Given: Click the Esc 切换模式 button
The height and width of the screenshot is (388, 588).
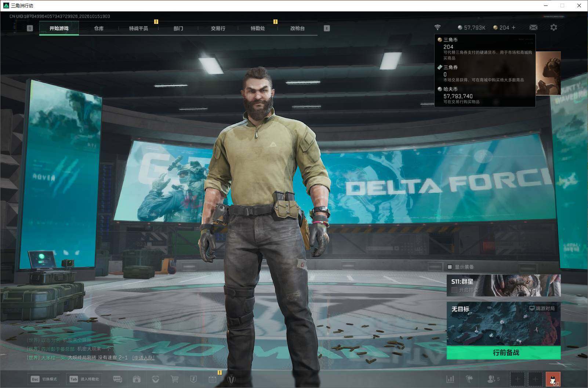Looking at the screenshot, I should (x=44, y=379).
